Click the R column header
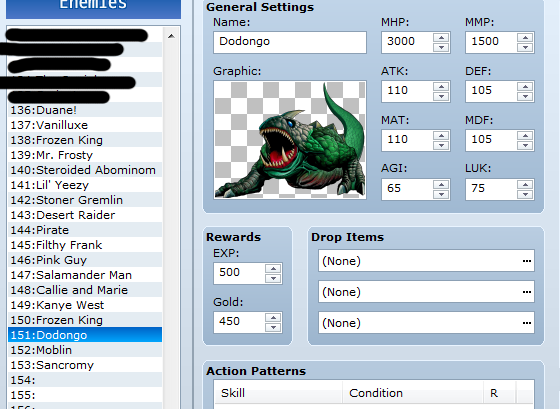Viewport: 560px width, 409px height. (x=499, y=393)
